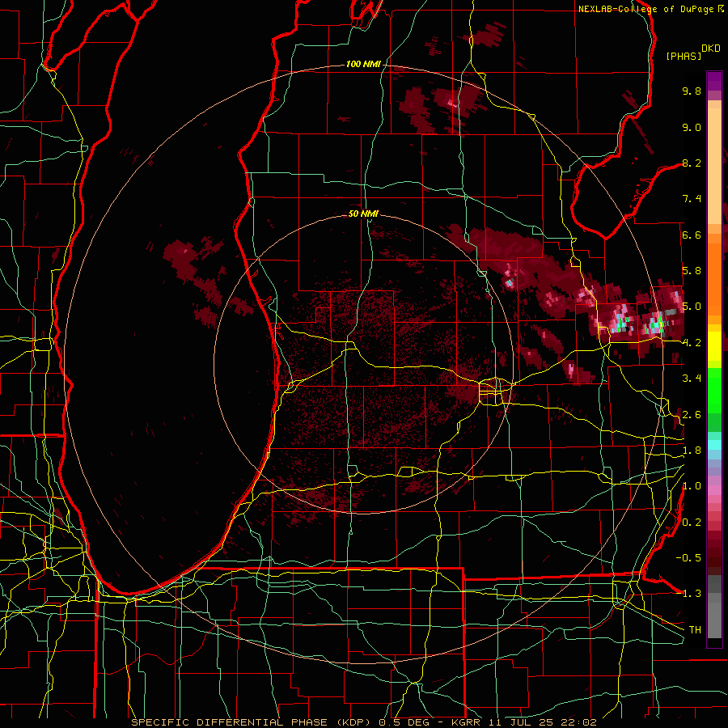This screenshot has width=728, height=728.
Task: Click the DKD [PHAS] legend unit label
Action: (692, 53)
